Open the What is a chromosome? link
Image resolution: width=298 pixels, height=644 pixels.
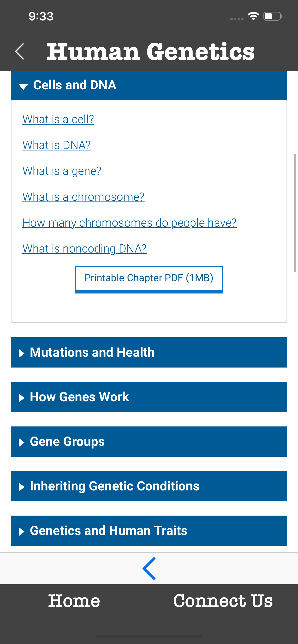pos(83,197)
